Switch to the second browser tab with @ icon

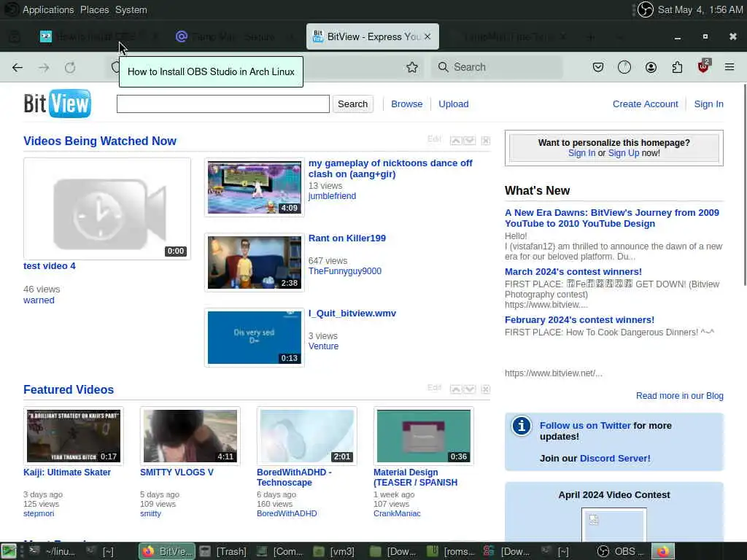click(234, 36)
